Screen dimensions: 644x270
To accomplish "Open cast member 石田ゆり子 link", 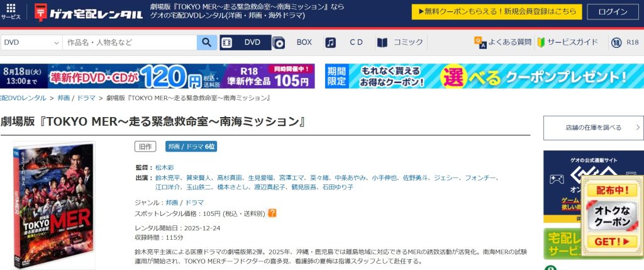I will tap(338, 188).
